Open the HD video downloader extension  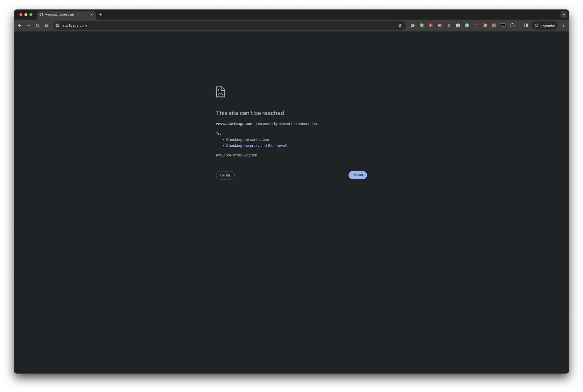(440, 25)
